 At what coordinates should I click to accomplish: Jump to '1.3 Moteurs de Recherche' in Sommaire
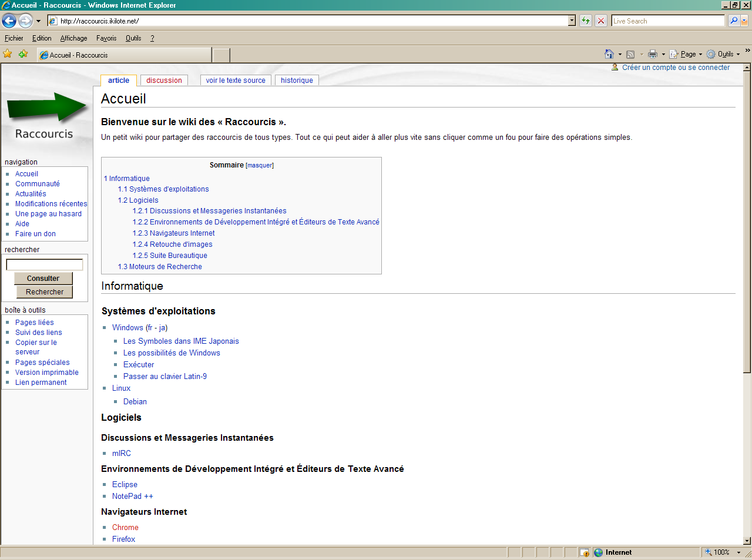click(x=160, y=267)
